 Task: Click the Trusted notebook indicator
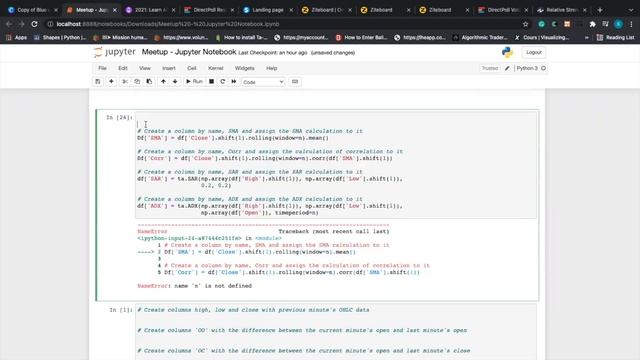point(490,68)
